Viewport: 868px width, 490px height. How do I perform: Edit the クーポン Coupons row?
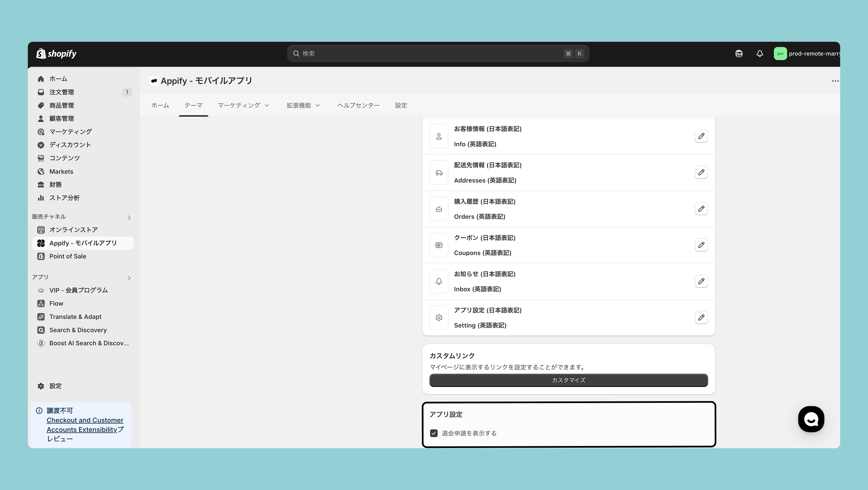click(x=701, y=245)
